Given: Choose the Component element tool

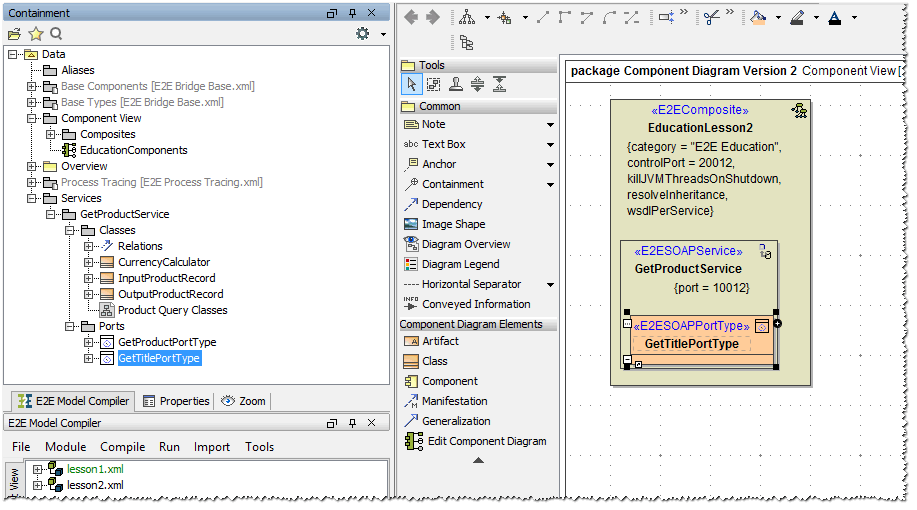Looking at the screenshot, I should click(x=449, y=381).
